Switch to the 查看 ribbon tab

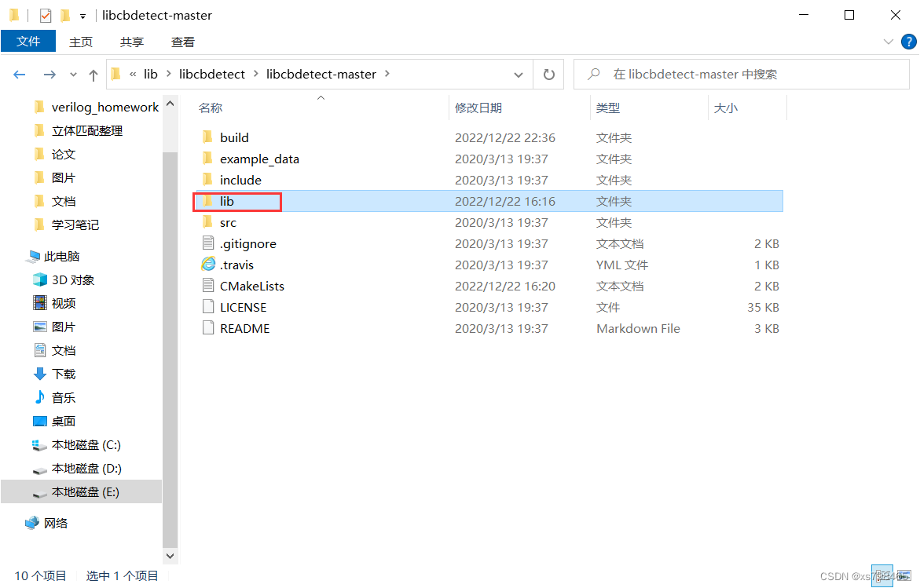tap(182, 41)
